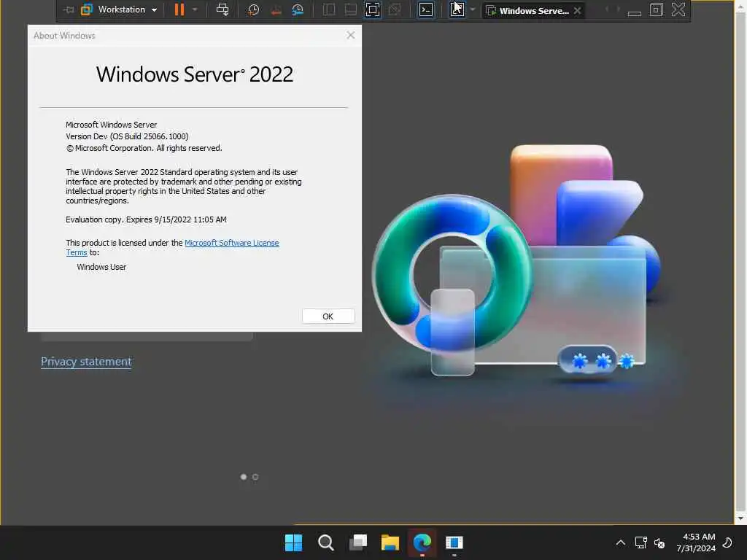This screenshot has width=747, height=560.
Task: Click 'Version Dev (OS Build 25066.1000)' text
Action: 127,136
